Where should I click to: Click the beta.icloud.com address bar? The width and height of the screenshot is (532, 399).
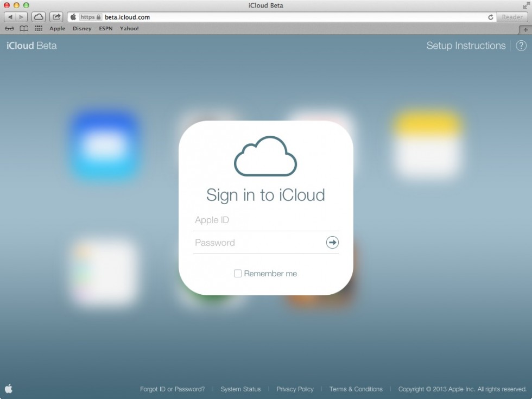pos(282,17)
